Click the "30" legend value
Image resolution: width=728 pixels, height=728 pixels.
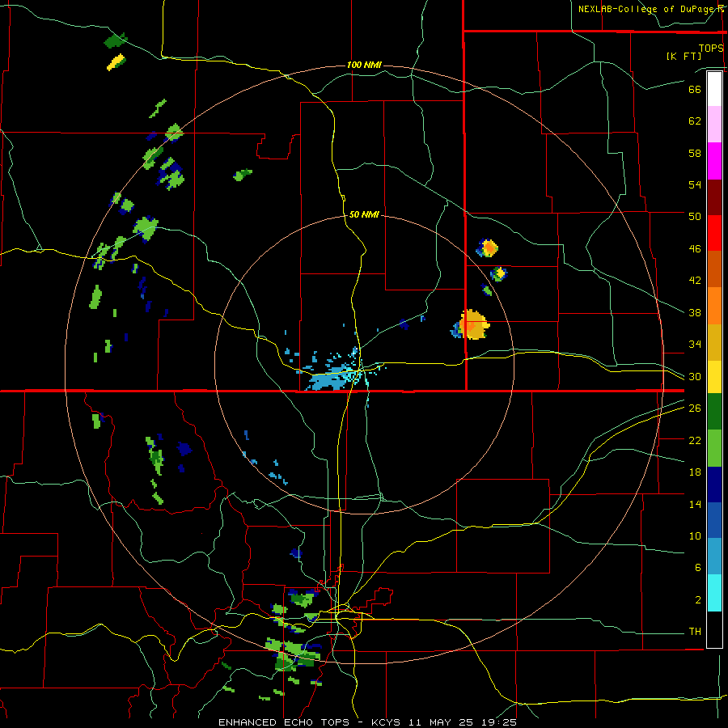pyautogui.click(x=695, y=376)
